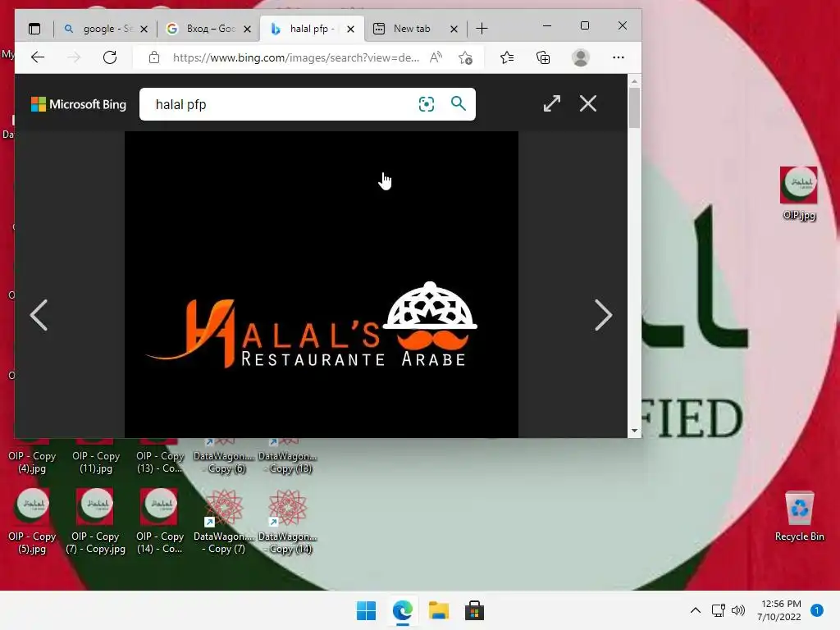Viewport: 840px width, 630px height.
Task: Reload the page with refresh icon
Action: (x=110, y=57)
